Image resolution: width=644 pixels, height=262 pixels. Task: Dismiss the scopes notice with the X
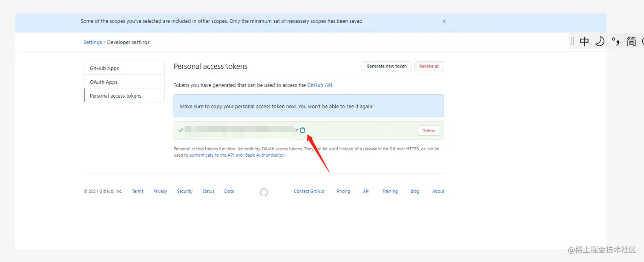tap(444, 21)
